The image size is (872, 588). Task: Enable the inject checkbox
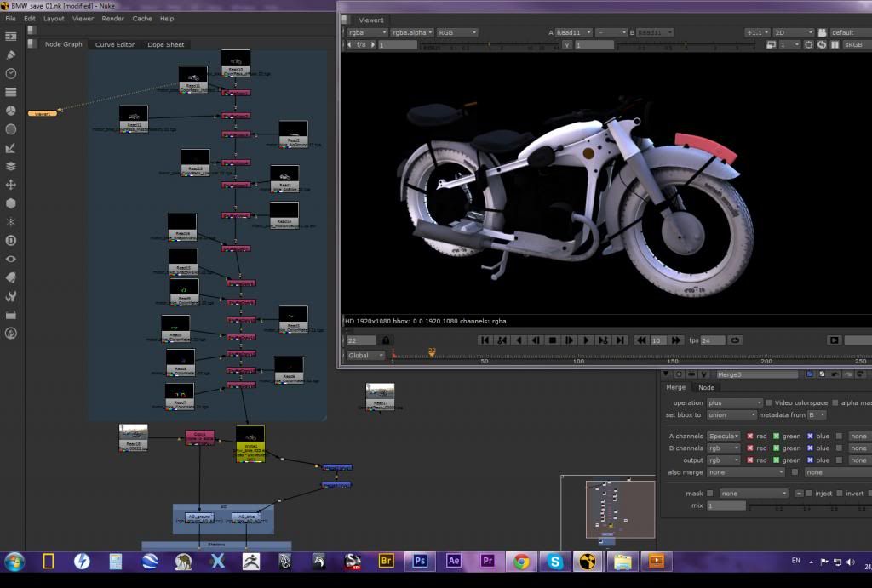[809, 493]
